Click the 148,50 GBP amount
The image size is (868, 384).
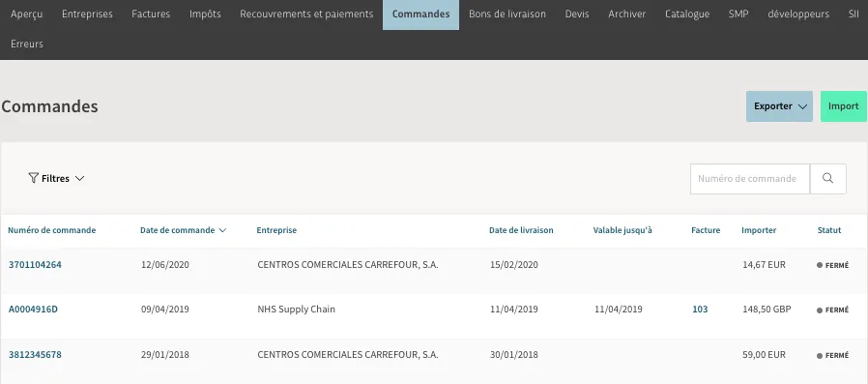(x=767, y=310)
